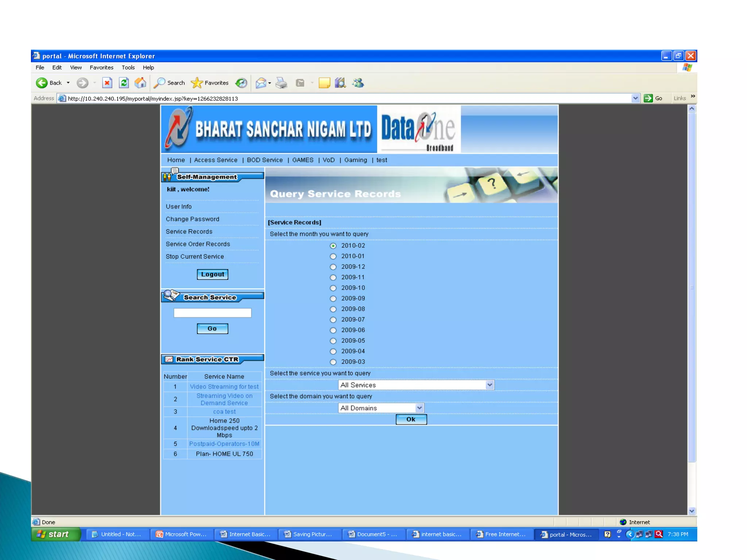Open the Home page icon in toolbar
747x560 pixels.
140,83
